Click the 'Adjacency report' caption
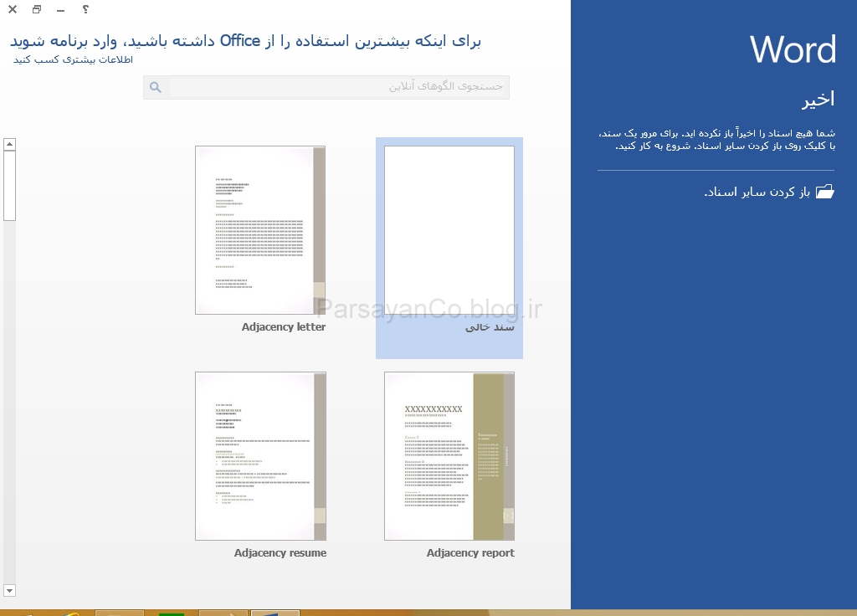 pos(470,553)
